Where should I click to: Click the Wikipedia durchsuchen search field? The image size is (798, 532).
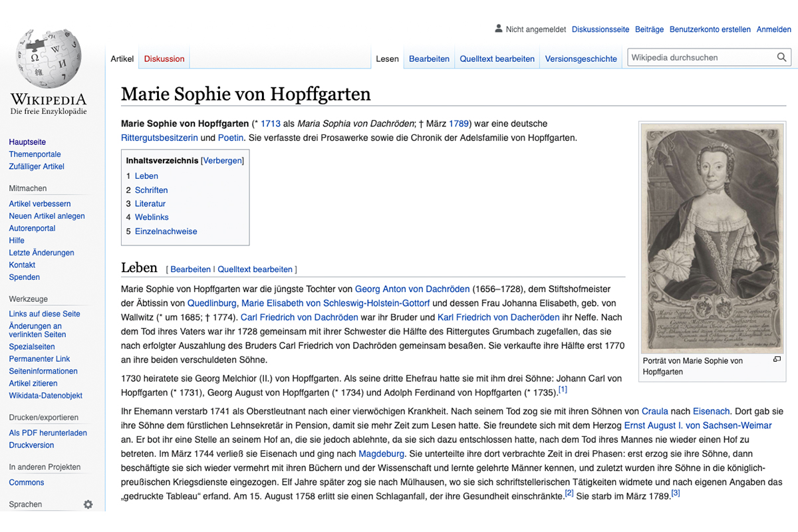702,58
